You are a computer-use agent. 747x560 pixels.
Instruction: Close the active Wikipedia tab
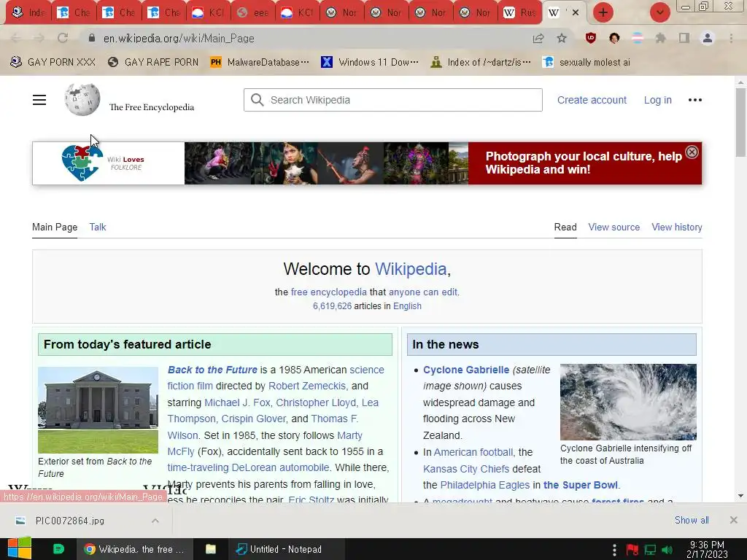576,12
